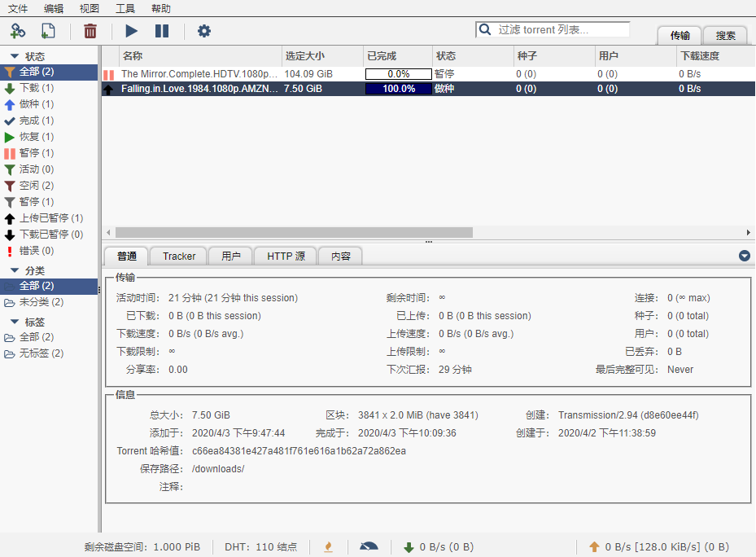Image resolution: width=756 pixels, height=557 pixels.
Task: Filter by 暂停 (1) with red pause icon
Action: coord(49,153)
